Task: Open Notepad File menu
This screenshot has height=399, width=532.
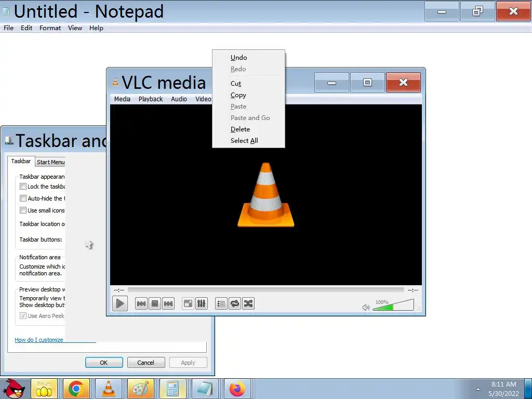Action: (8, 28)
